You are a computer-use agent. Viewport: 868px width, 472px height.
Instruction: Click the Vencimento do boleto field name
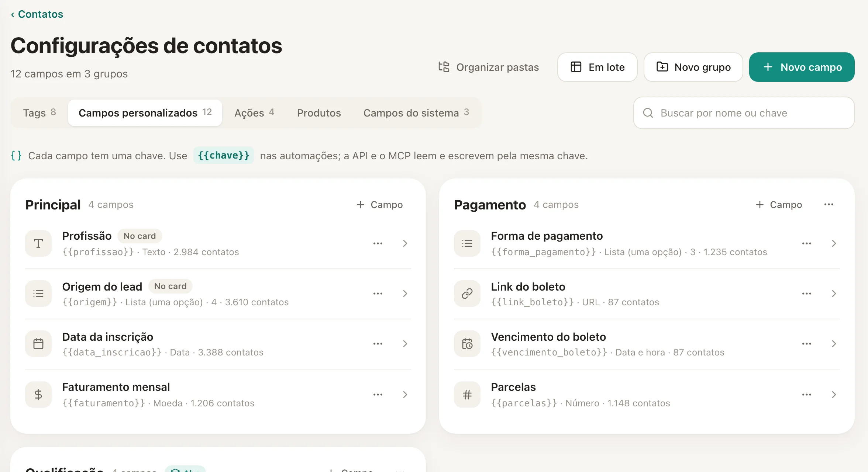[548, 337]
